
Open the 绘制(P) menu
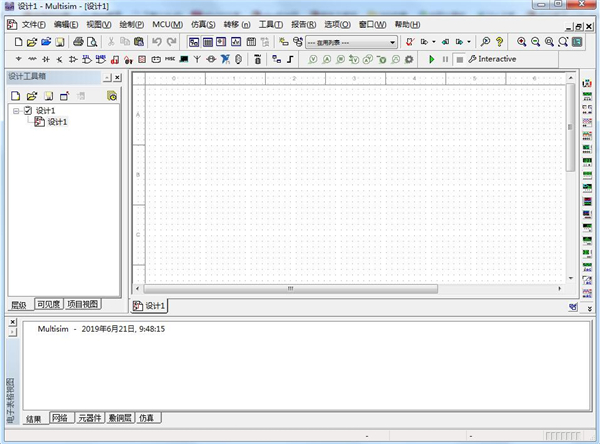[x=131, y=24]
